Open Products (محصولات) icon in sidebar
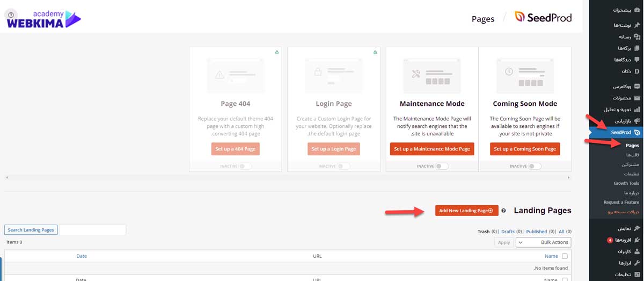Viewport: 644px width, 281px height. (x=636, y=98)
